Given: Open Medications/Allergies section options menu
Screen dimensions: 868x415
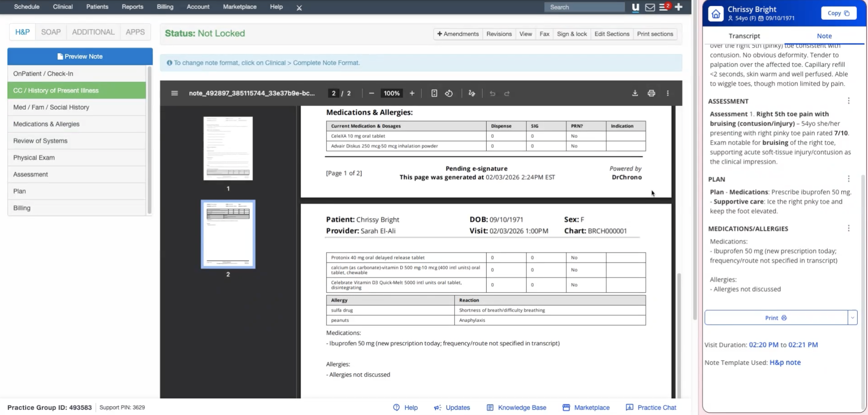Looking at the screenshot, I should [848, 228].
